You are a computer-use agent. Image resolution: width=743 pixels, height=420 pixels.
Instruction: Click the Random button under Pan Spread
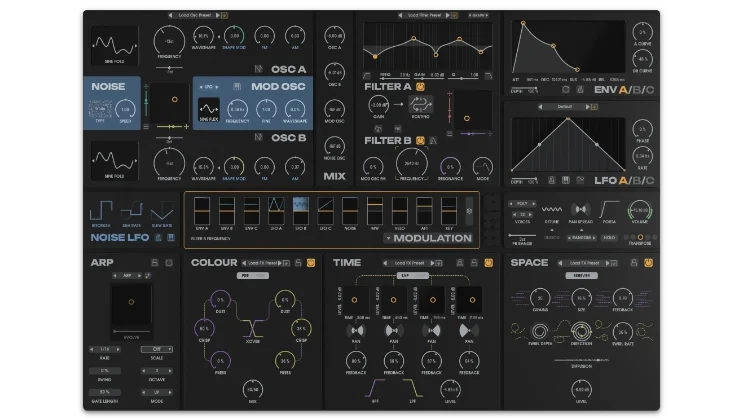(581, 238)
